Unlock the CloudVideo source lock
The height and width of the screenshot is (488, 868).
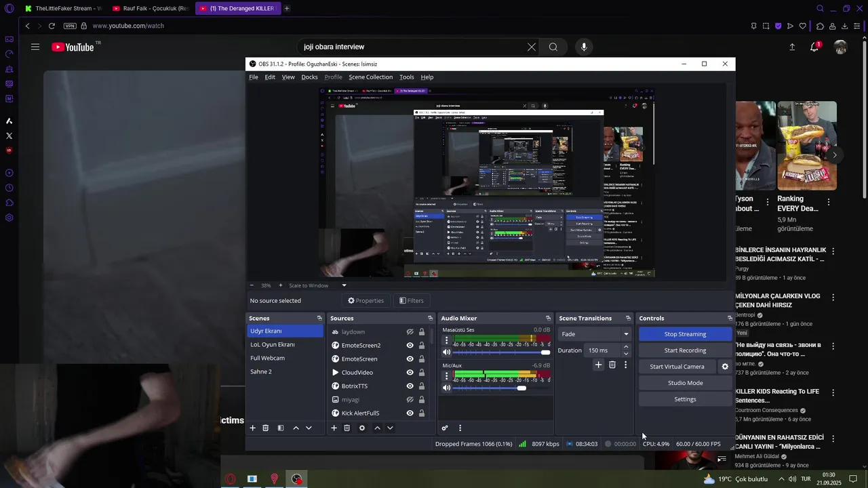tap(422, 373)
